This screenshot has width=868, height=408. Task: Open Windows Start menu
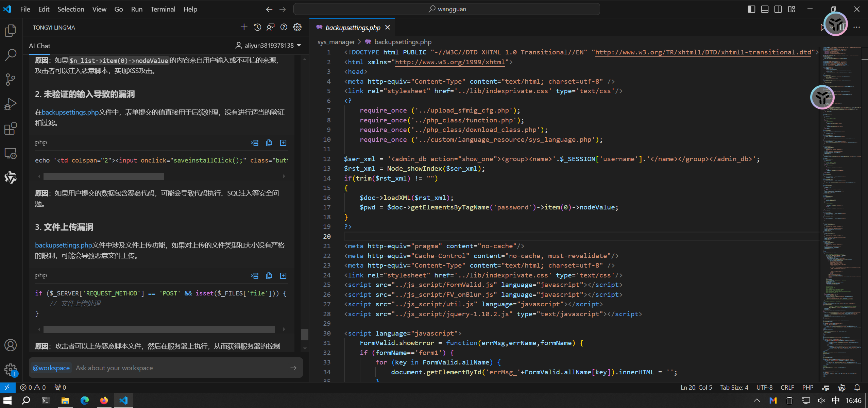pos(7,401)
